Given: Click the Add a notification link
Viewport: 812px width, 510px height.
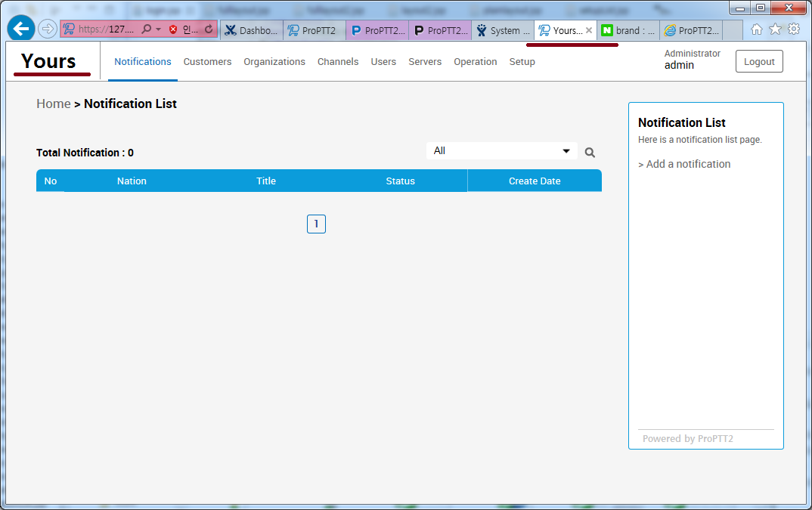Looking at the screenshot, I should [x=684, y=164].
